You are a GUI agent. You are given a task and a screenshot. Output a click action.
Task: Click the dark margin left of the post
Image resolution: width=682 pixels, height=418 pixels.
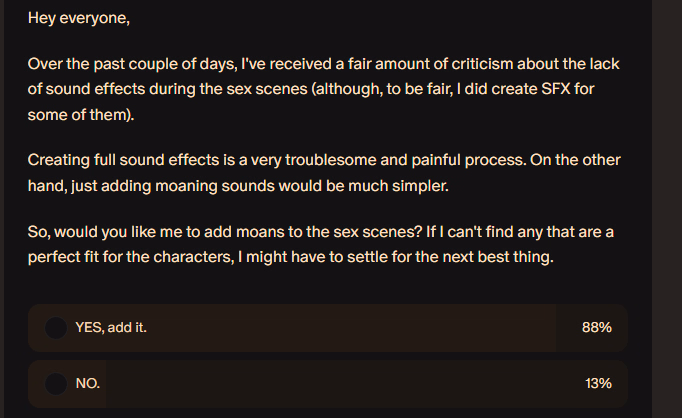point(2,209)
